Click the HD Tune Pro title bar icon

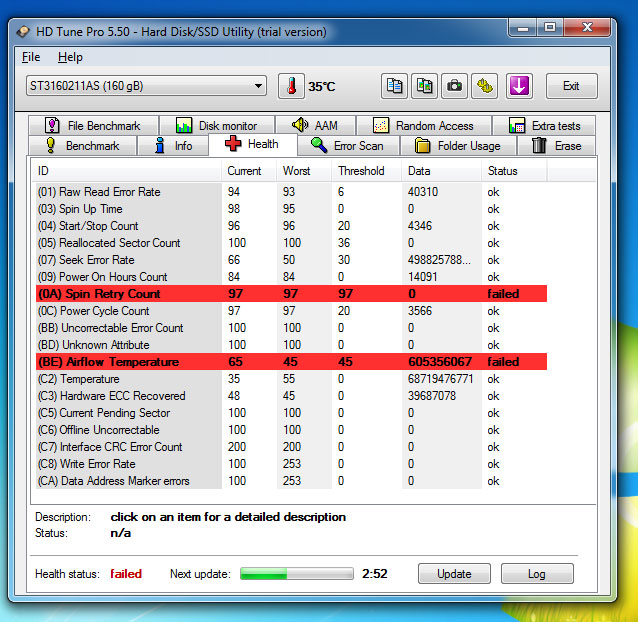pyautogui.click(x=23, y=31)
